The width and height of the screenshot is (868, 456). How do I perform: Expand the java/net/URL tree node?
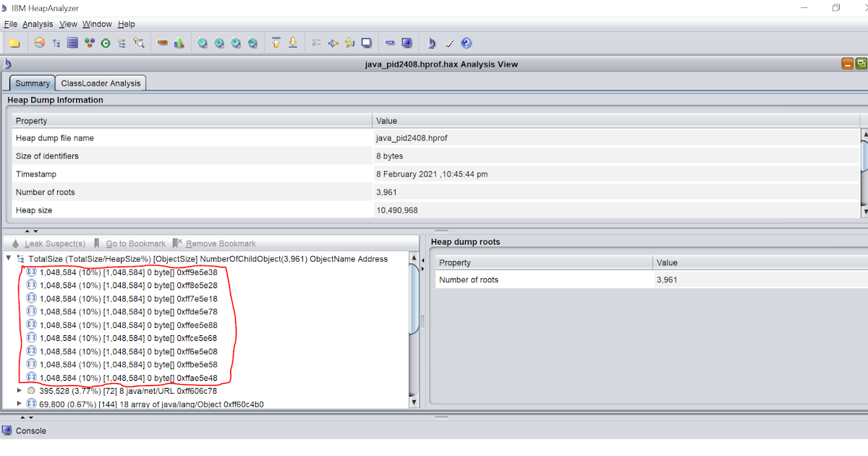point(20,390)
